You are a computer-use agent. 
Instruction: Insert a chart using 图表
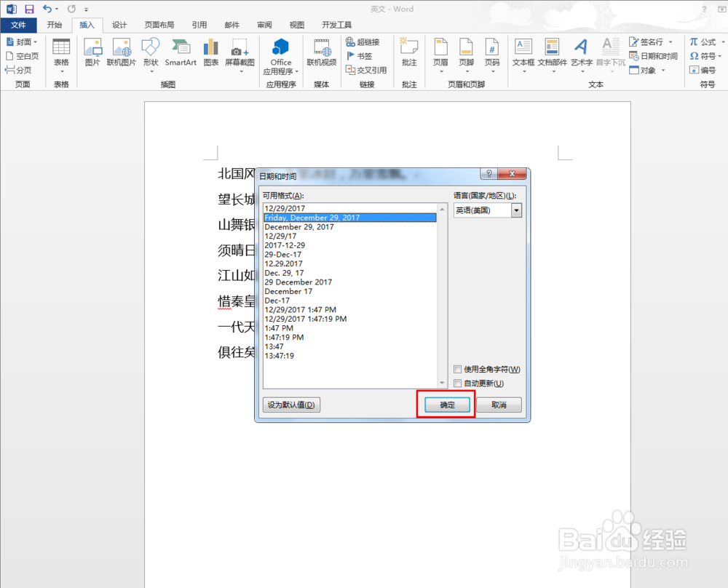(x=211, y=52)
